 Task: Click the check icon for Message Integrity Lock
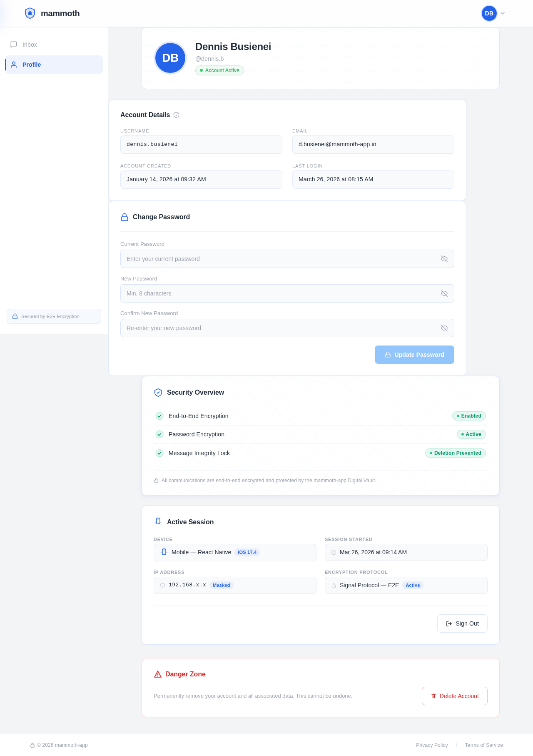pos(159,453)
